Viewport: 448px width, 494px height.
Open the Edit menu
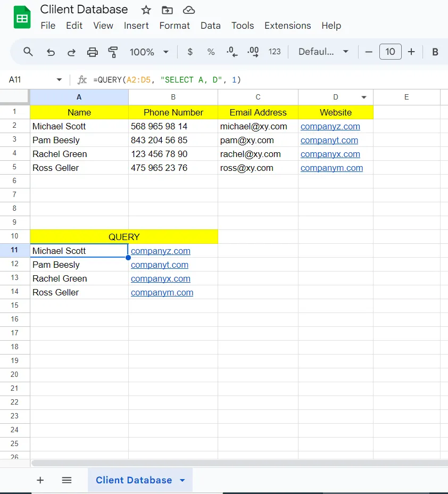point(74,26)
